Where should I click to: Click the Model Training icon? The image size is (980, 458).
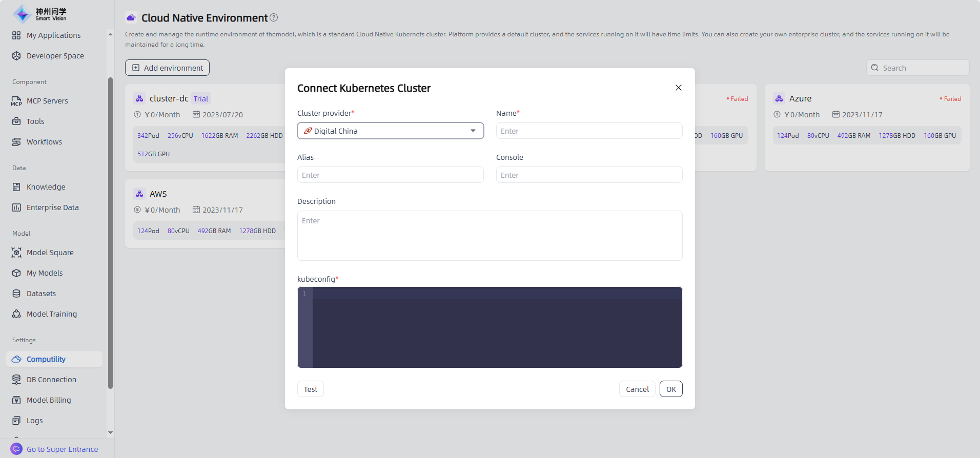[16, 314]
